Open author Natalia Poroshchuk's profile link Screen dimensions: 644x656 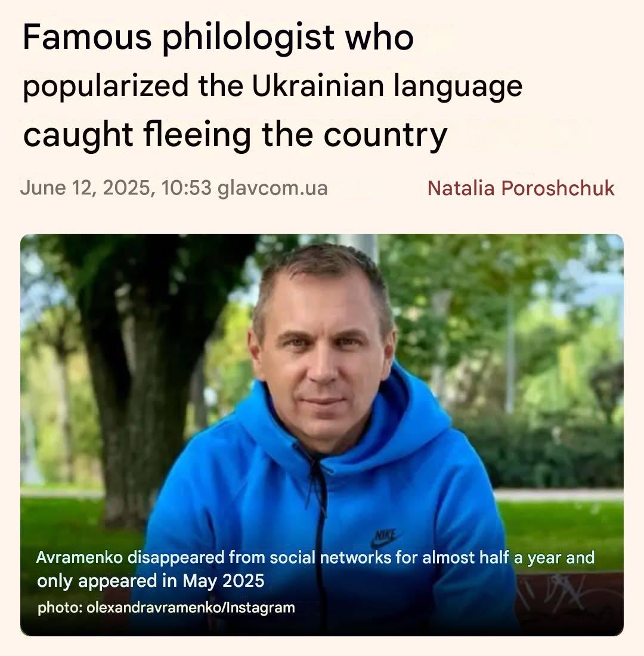coord(521,188)
